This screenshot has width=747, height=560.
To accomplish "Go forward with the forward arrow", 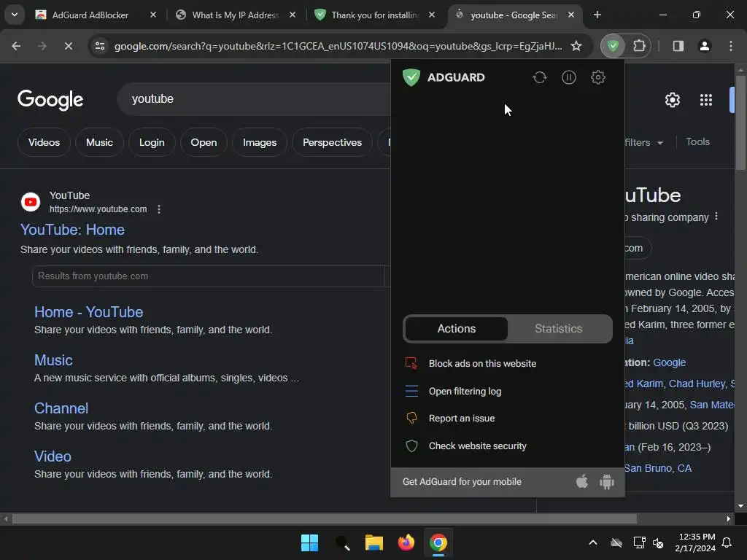I will click(x=42, y=46).
